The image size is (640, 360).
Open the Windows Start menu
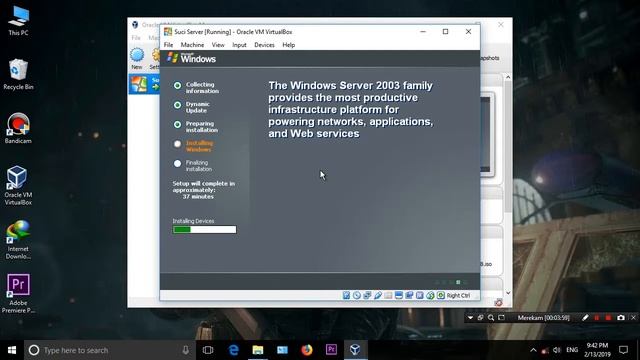(x=12, y=350)
